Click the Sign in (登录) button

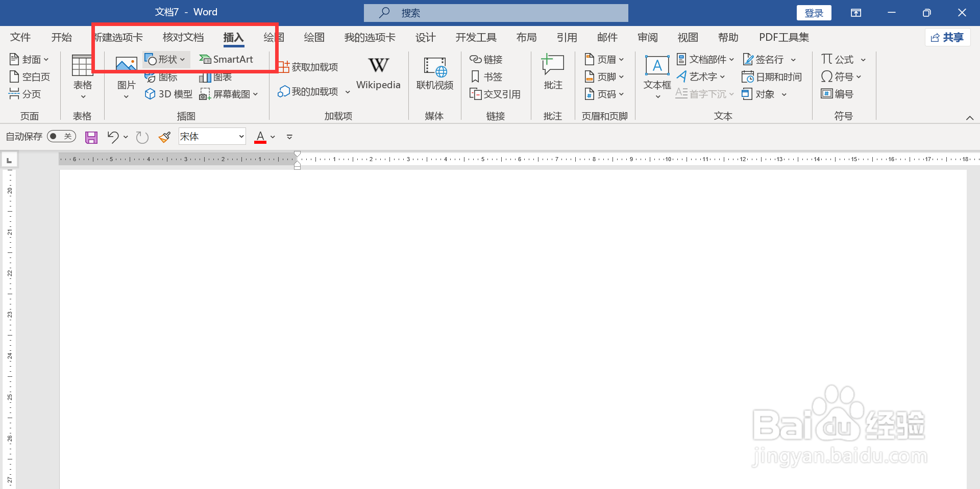(x=814, y=13)
